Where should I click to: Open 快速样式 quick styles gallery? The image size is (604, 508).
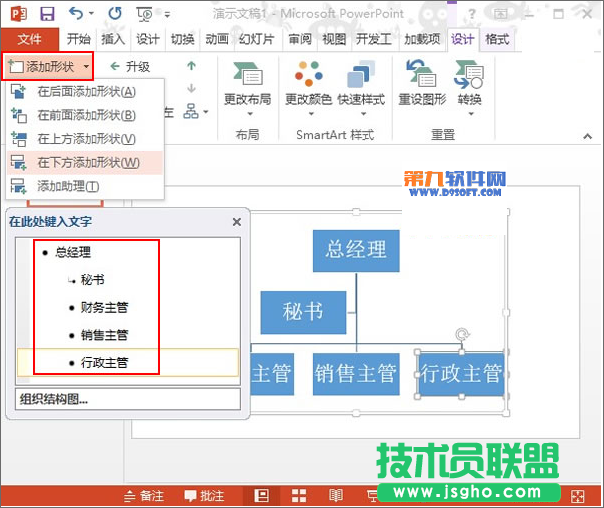pos(361,89)
